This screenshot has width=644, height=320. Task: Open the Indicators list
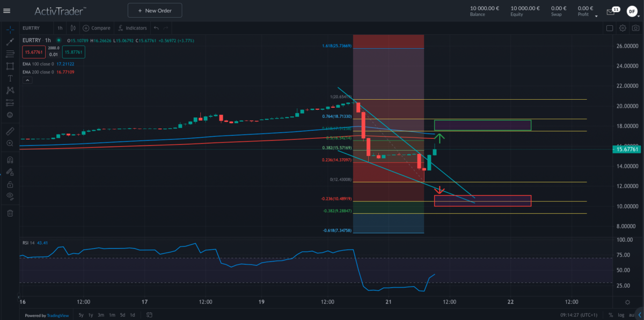[132, 28]
